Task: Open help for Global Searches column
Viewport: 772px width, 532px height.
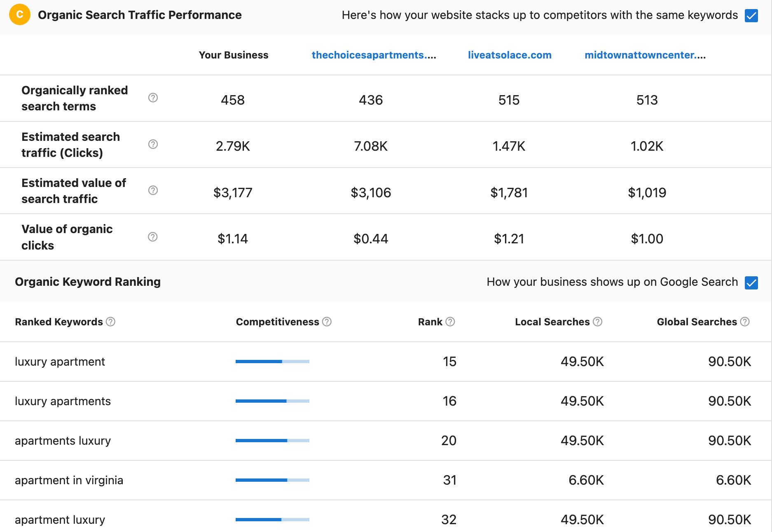Action: pos(744,322)
